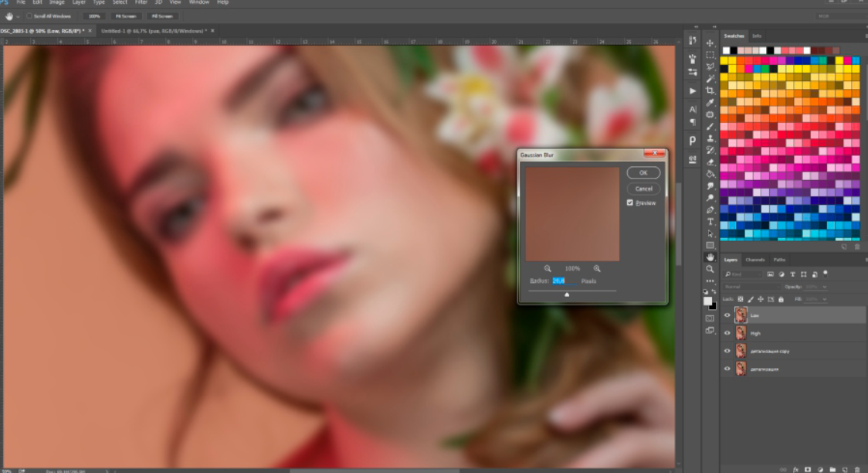The width and height of the screenshot is (868, 473).
Task: Hide the Low layer
Action: [727, 315]
